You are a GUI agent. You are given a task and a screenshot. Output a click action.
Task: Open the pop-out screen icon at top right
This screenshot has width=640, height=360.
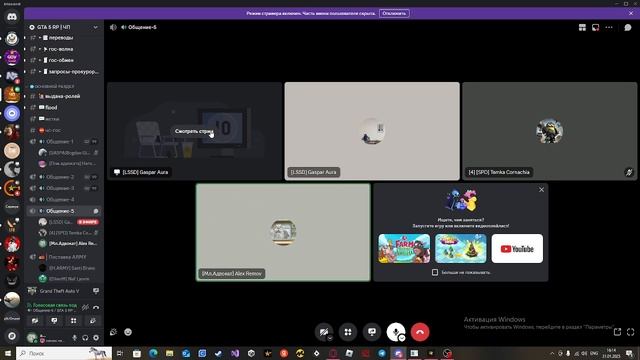[596, 27]
